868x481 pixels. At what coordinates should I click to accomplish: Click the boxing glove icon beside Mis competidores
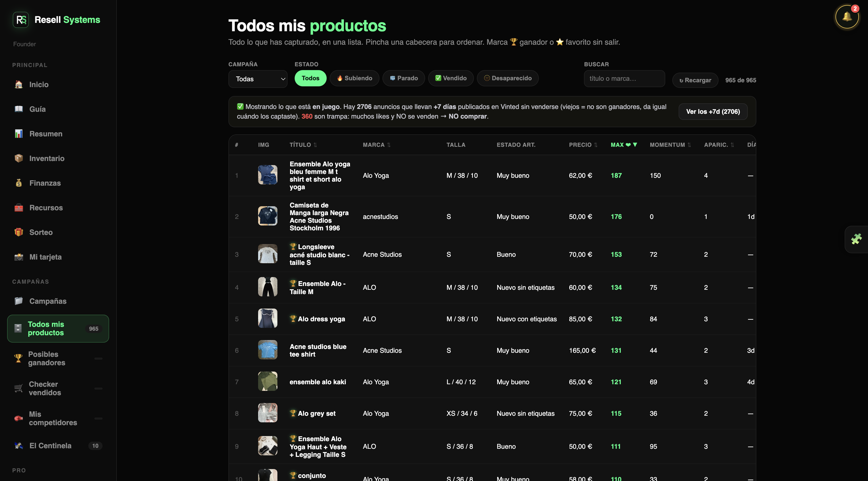pos(18,418)
